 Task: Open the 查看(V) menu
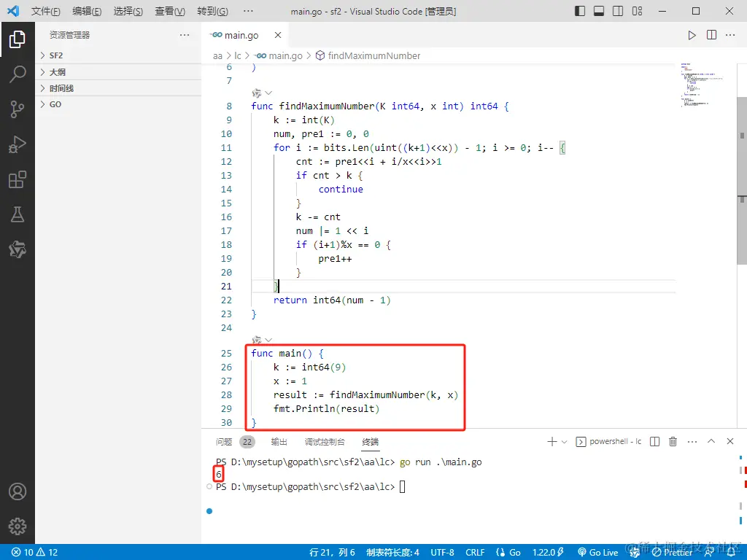(170, 11)
